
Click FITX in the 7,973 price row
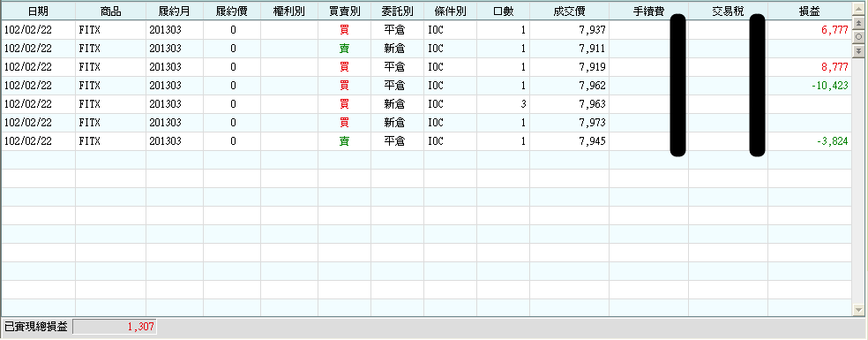pyautogui.click(x=89, y=123)
